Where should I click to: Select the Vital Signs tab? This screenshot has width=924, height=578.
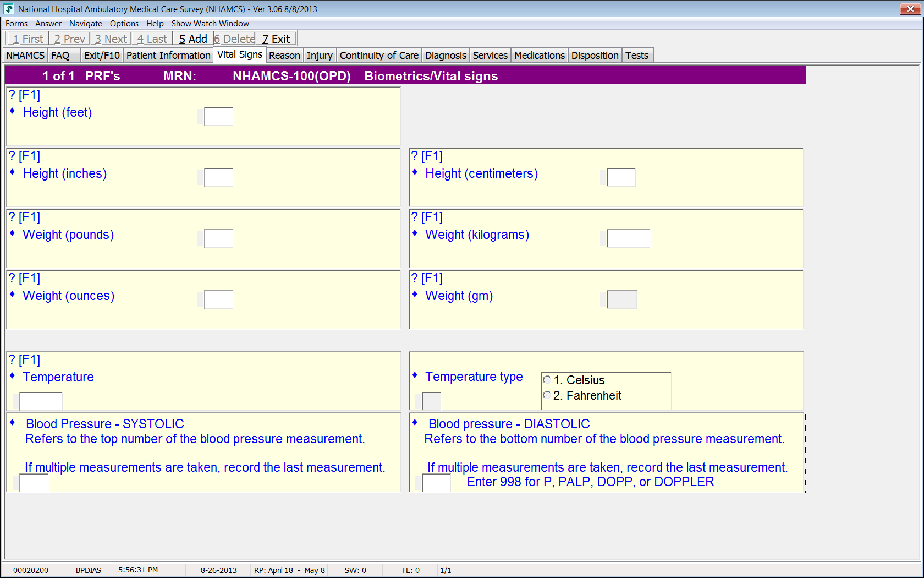click(x=240, y=54)
